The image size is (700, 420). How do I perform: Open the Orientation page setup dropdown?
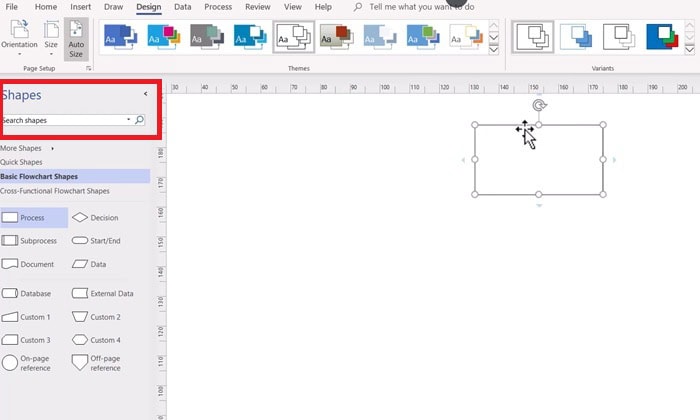coord(19,38)
